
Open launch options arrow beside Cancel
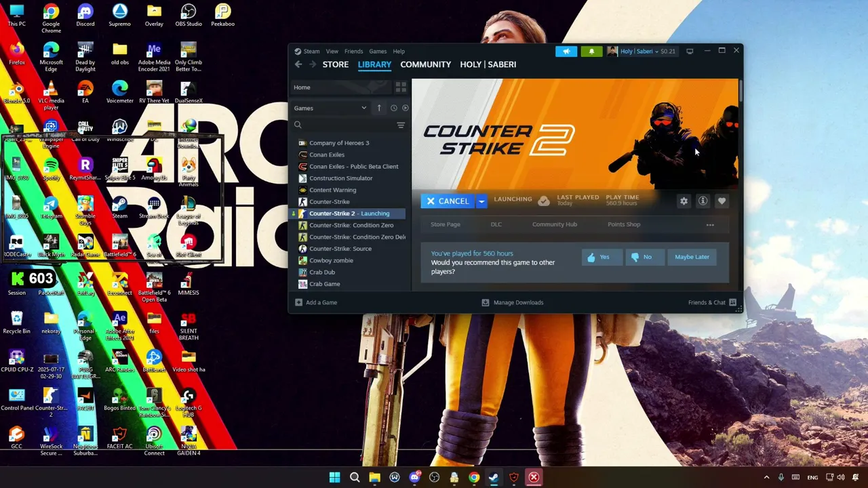[x=481, y=201]
